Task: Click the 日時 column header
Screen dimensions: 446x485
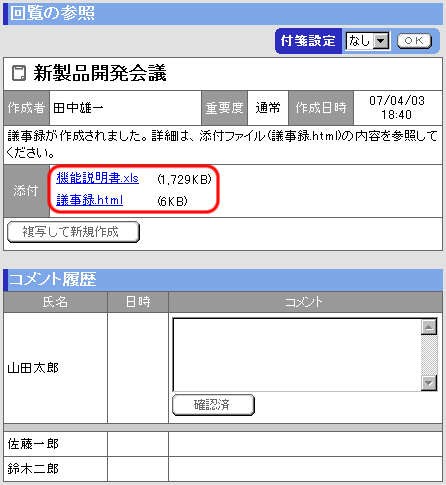Action: point(138,302)
